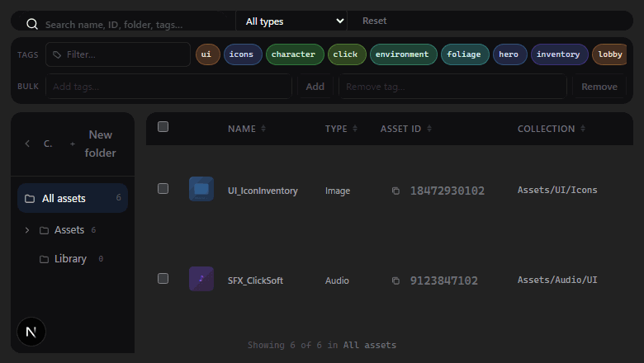Image resolution: width=644 pixels, height=363 pixels.
Task: Click the back chevron in folder panel
Action: 27,144
